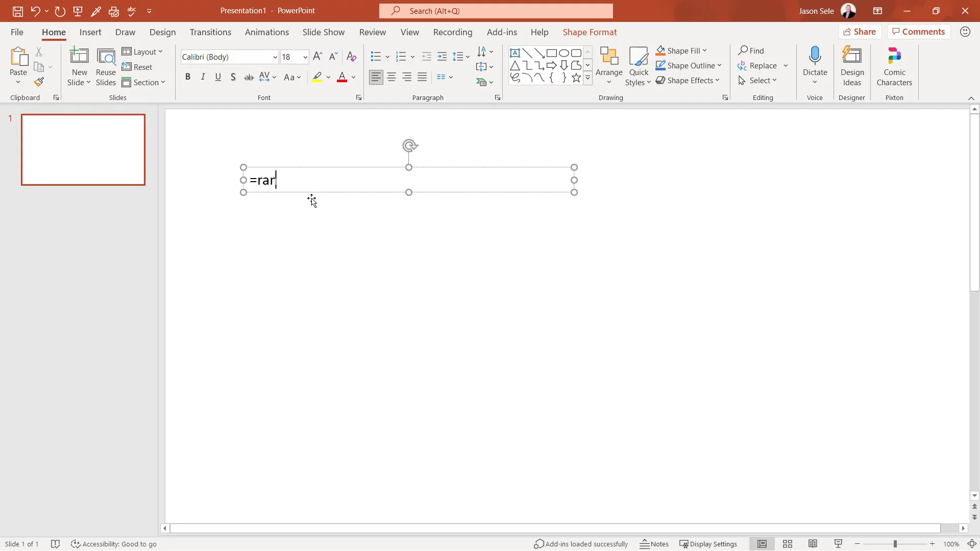Click the Save icon in quick access toolbar
Viewport: 980px width, 551px height.
[17, 11]
